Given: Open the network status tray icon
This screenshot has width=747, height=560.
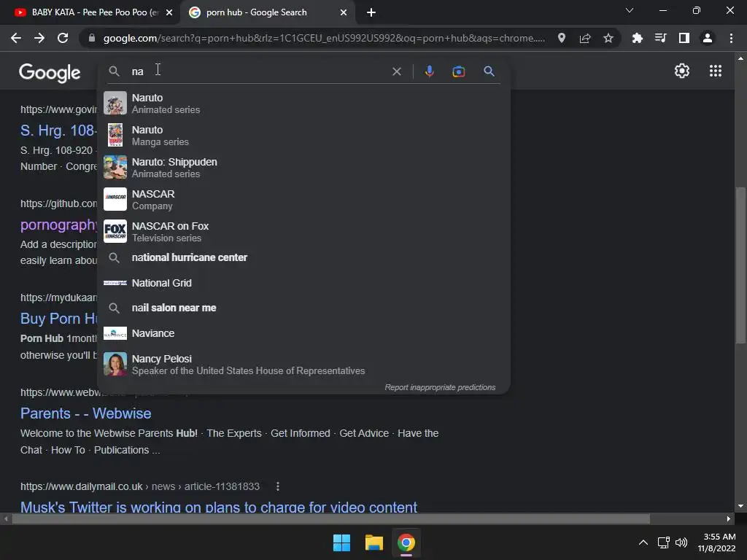Looking at the screenshot, I should (x=664, y=542).
